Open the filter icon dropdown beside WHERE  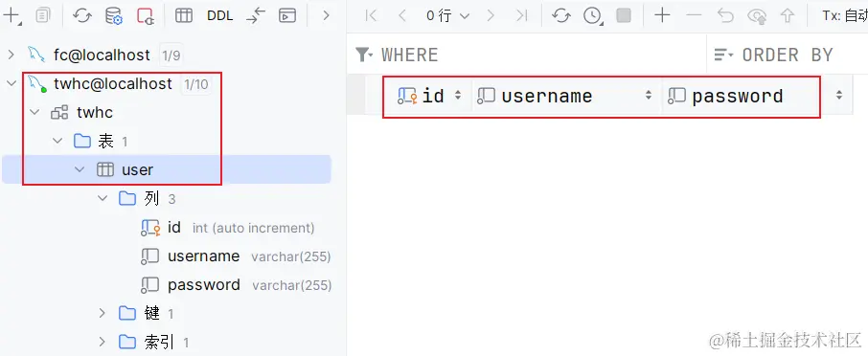[x=364, y=55]
